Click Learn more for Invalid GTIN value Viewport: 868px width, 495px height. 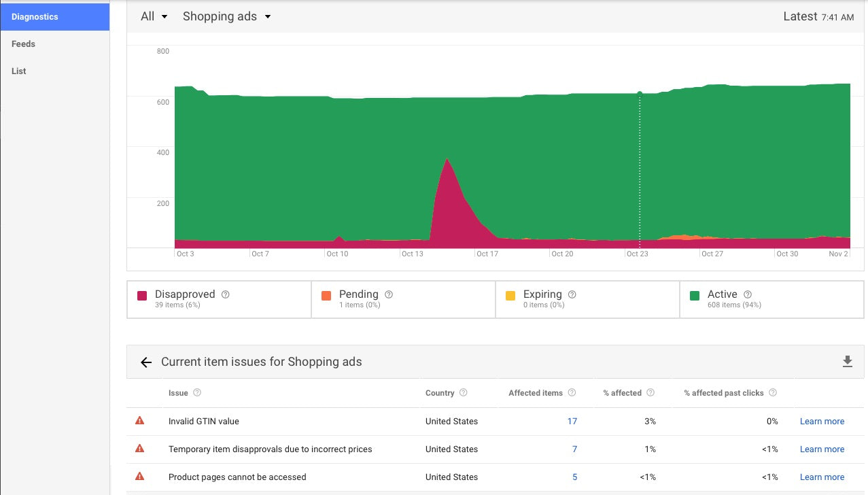tap(822, 422)
